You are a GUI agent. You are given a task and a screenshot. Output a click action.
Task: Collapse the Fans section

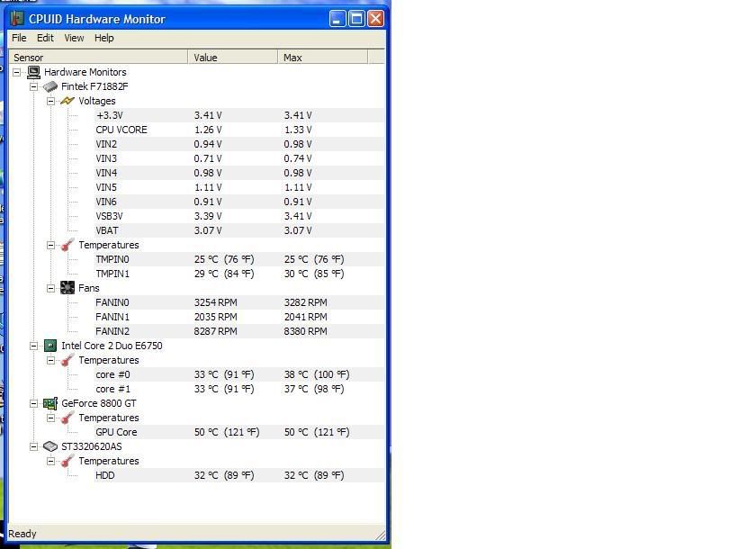pos(51,288)
